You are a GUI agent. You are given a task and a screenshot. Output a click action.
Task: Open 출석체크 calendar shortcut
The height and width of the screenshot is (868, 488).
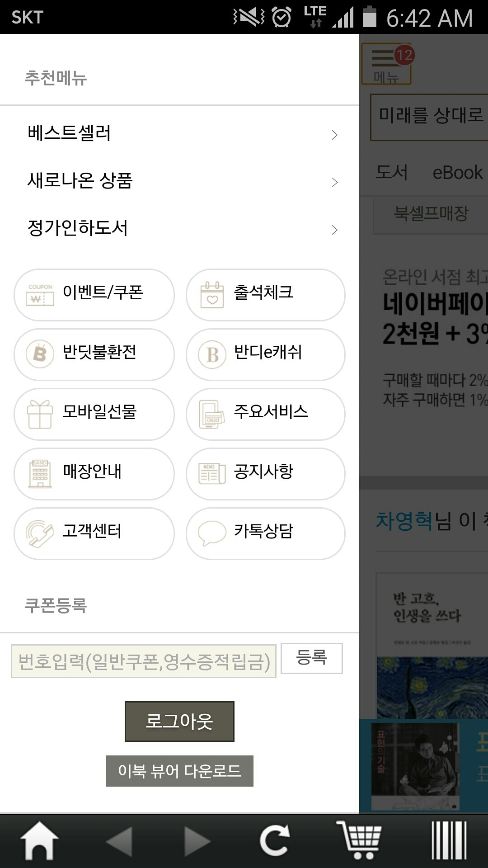tap(266, 295)
